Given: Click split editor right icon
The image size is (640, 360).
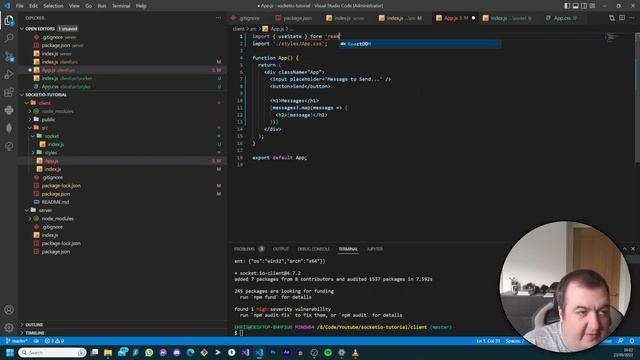Looking at the screenshot, I should (622, 18).
